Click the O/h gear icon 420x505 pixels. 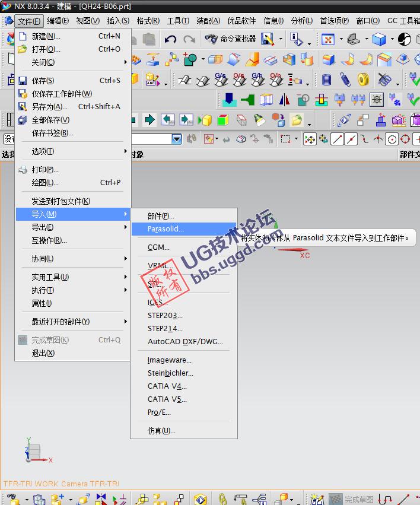276,80
